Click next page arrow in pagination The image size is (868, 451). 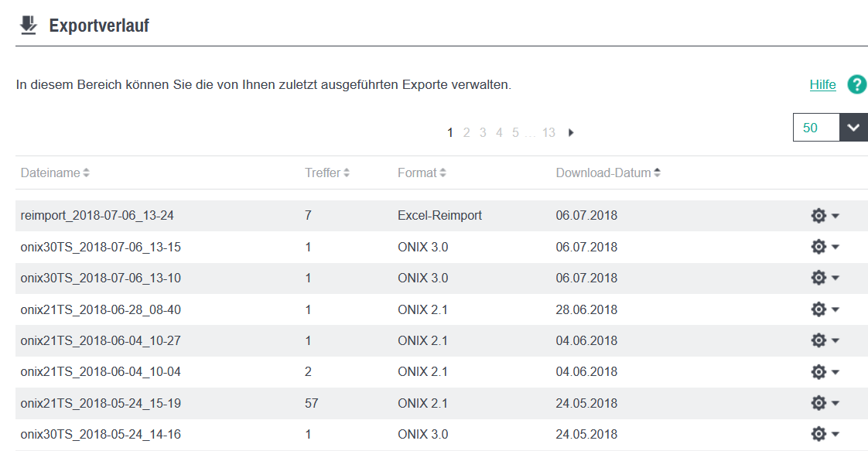[571, 133]
